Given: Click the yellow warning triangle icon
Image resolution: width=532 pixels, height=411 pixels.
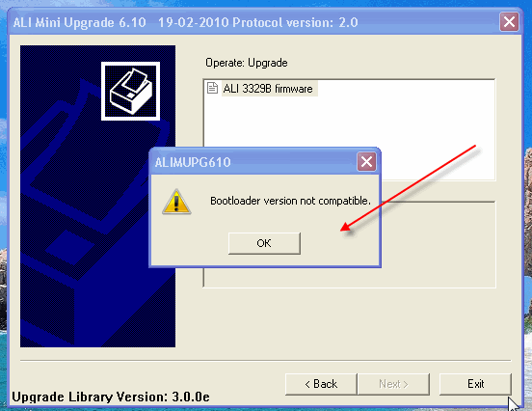Looking at the screenshot, I should click(x=176, y=202).
